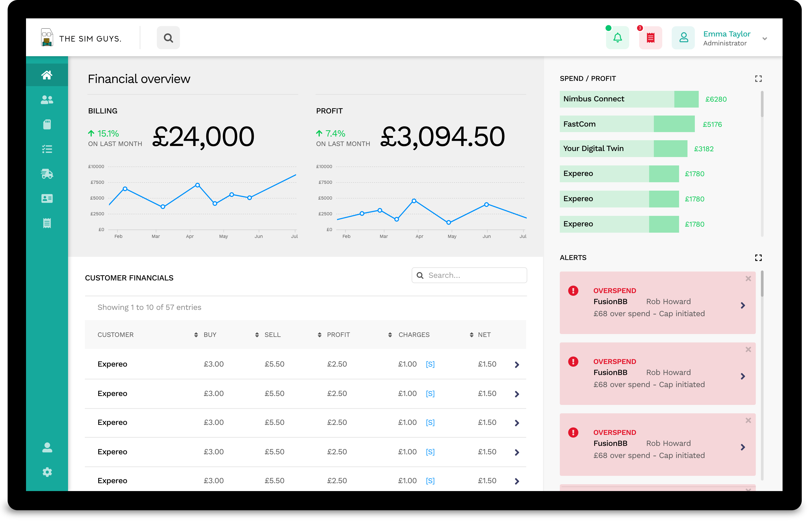This screenshot has height=521, width=812.
Task: Expand the Alerts panel fullscreen
Action: (758, 258)
